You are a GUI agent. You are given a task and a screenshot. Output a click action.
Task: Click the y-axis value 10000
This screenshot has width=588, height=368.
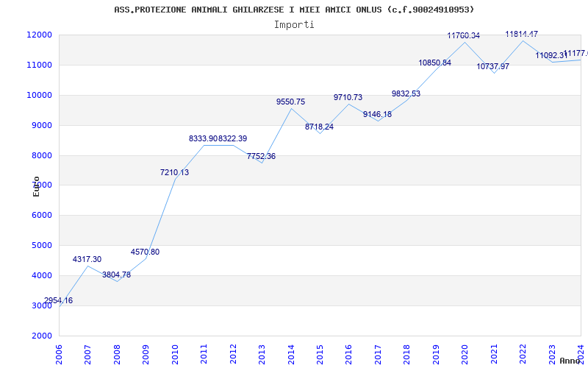click(39, 95)
